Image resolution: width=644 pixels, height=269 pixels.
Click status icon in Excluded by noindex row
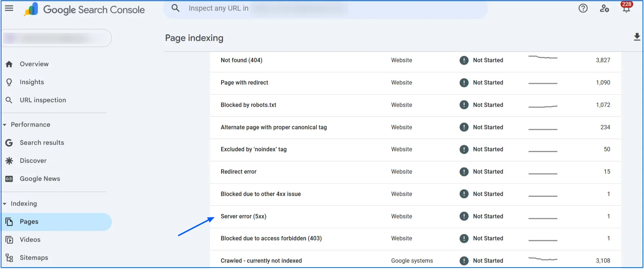(464, 149)
